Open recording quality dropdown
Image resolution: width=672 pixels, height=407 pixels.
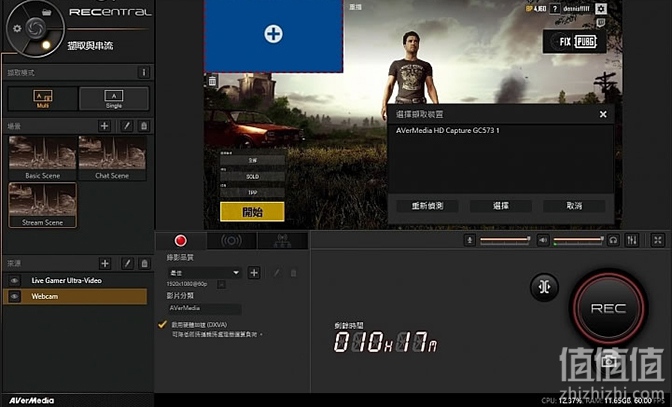click(x=204, y=273)
